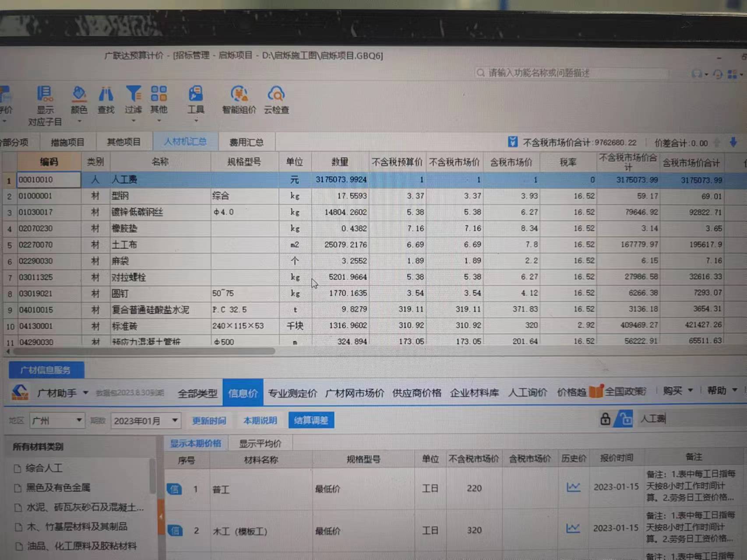Tick the 木、竹基层材料及其制品 checkbox
Image resolution: width=747 pixels, height=560 pixels.
coord(18,527)
